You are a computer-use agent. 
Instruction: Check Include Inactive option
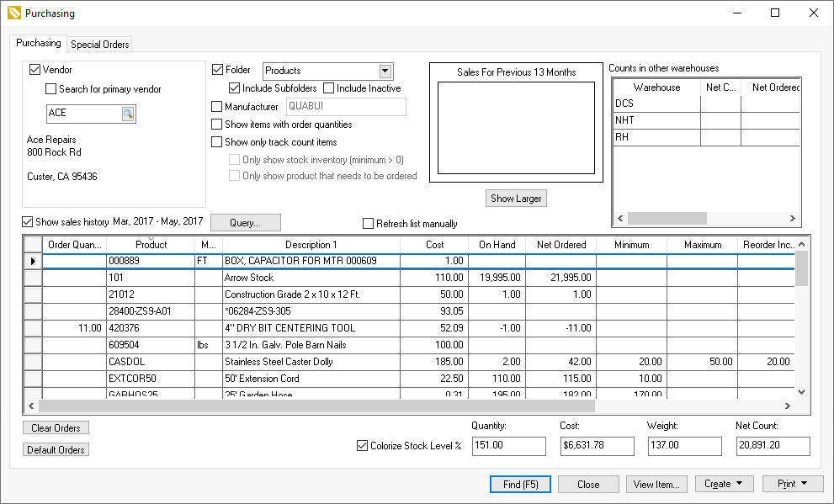329,88
